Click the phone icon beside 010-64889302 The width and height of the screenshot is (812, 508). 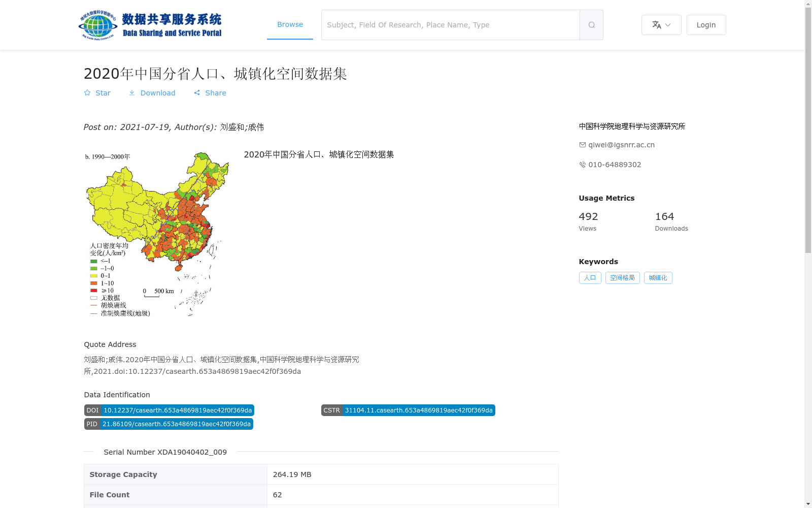click(582, 165)
